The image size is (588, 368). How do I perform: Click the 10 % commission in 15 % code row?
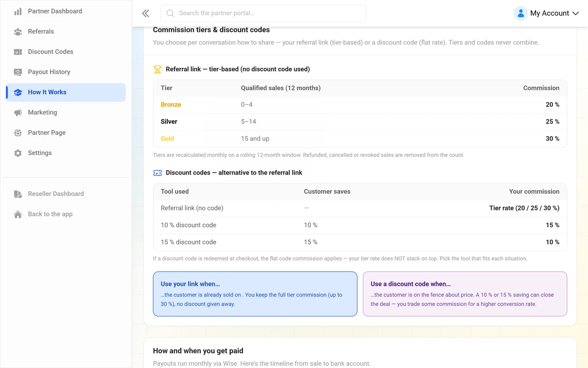point(552,242)
